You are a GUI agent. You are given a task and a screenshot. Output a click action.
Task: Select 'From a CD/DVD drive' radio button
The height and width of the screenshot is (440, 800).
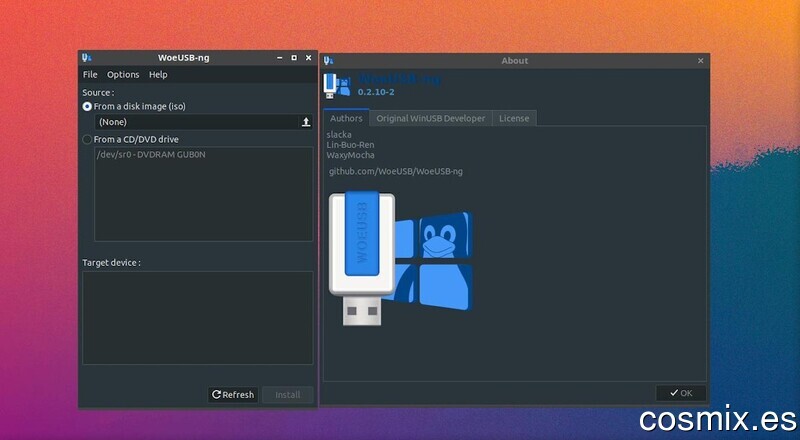(x=87, y=139)
